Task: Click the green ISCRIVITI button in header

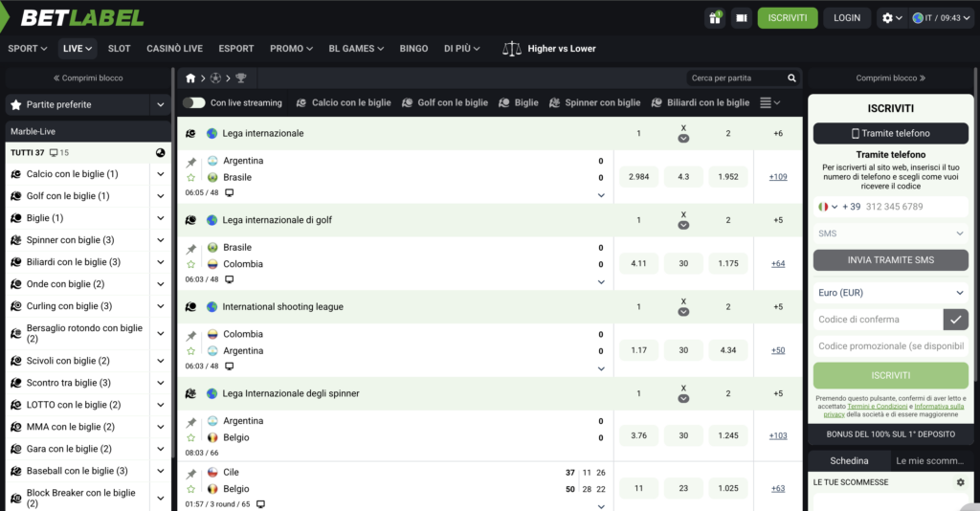Action: coord(788,18)
